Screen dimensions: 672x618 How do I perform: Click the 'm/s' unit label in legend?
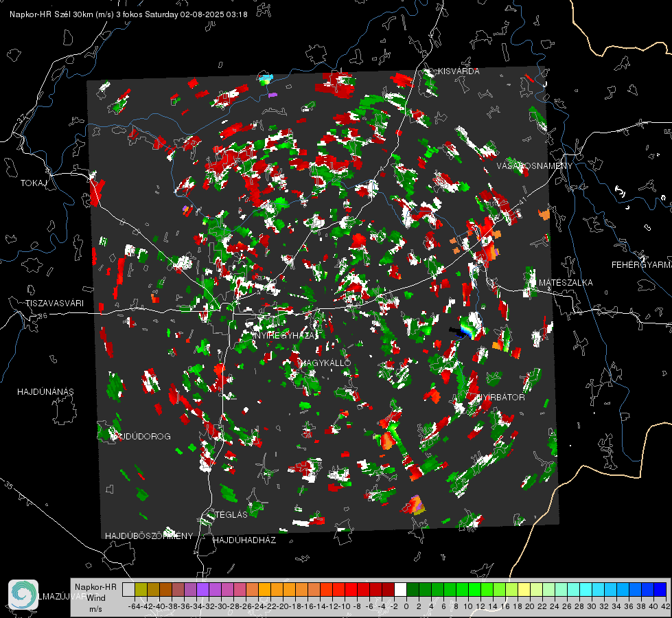click(95, 609)
